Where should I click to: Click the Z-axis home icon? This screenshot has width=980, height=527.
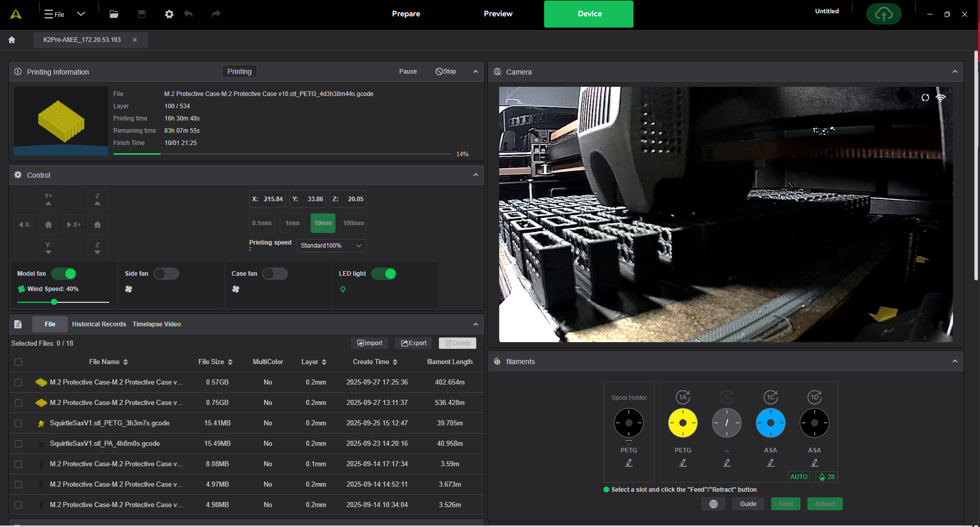tap(97, 225)
